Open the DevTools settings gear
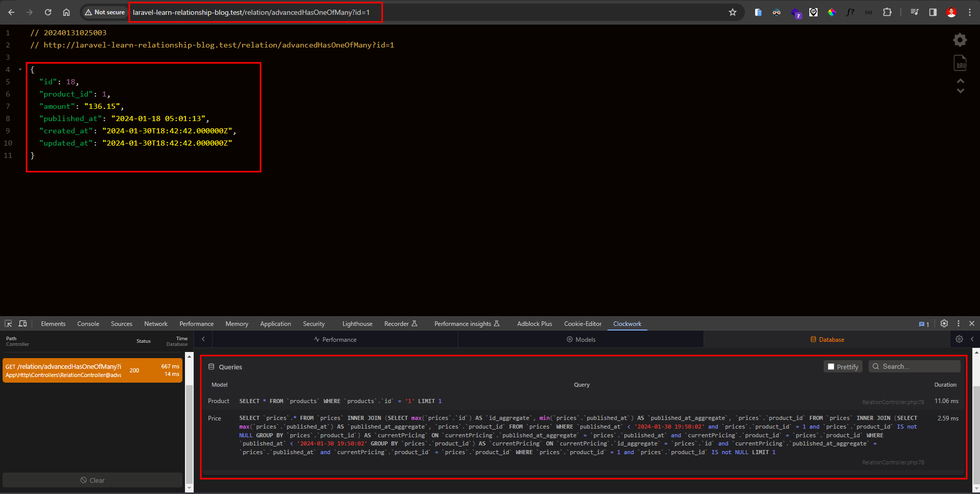Screen dimensions: 980x494 [944, 323]
